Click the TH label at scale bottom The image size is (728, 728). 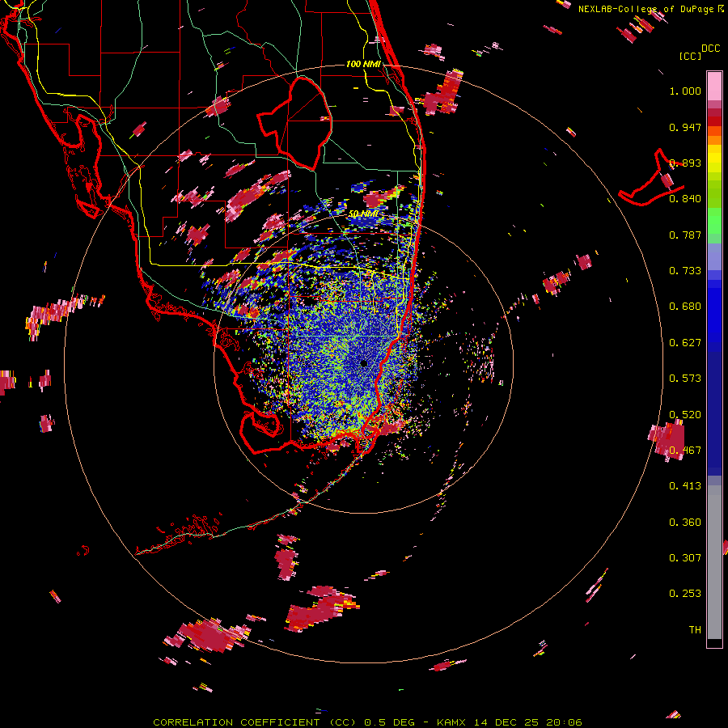click(695, 630)
